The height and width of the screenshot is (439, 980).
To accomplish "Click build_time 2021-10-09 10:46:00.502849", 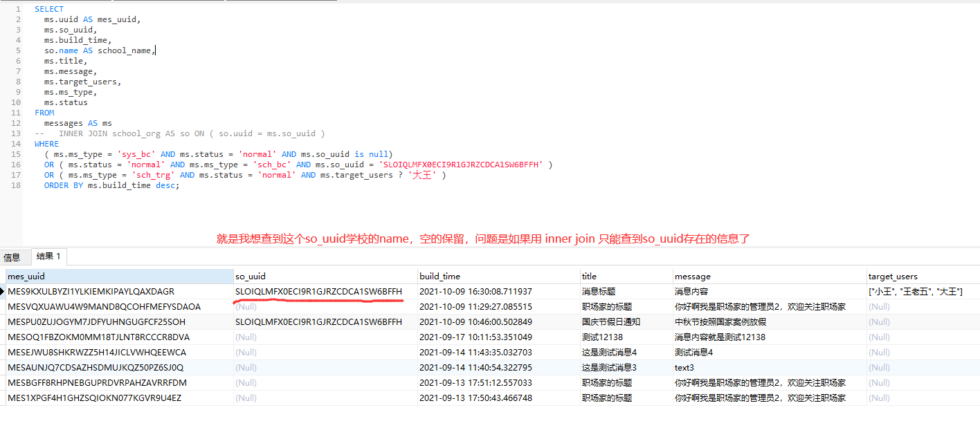I will (x=498, y=321).
